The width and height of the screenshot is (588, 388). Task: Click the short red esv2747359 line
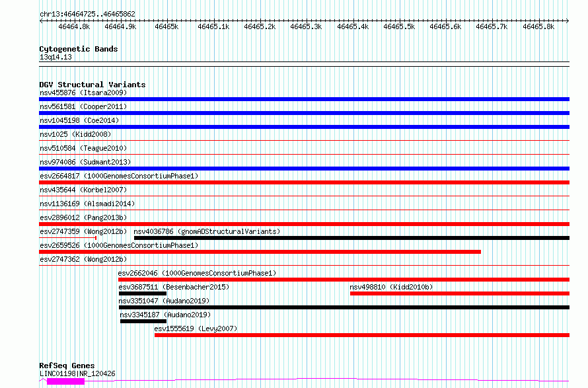coord(68,238)
